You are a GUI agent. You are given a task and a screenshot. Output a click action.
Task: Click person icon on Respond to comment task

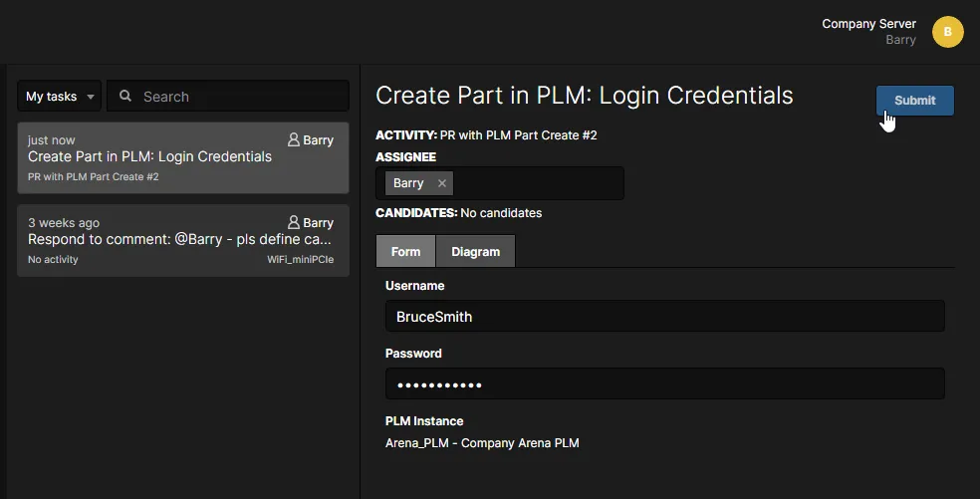point(294,222)
